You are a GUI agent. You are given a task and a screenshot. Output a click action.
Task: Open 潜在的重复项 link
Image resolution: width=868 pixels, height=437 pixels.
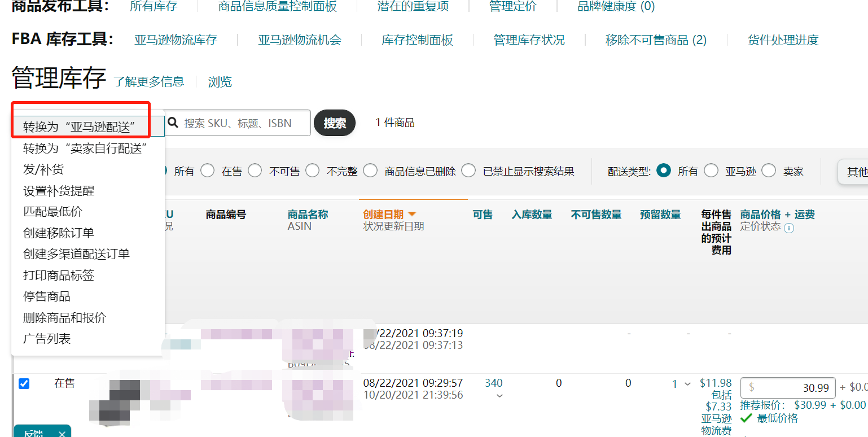[413, 6]
